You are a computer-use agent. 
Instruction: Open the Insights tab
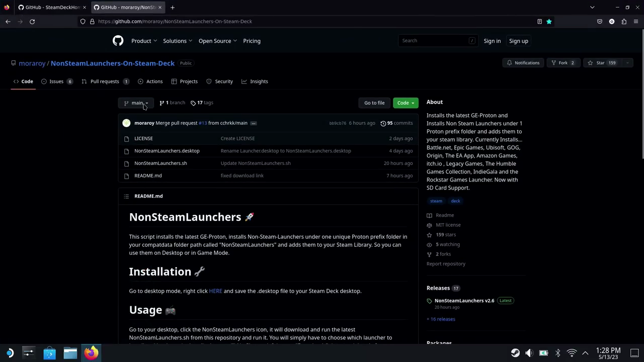coord(255,81)
